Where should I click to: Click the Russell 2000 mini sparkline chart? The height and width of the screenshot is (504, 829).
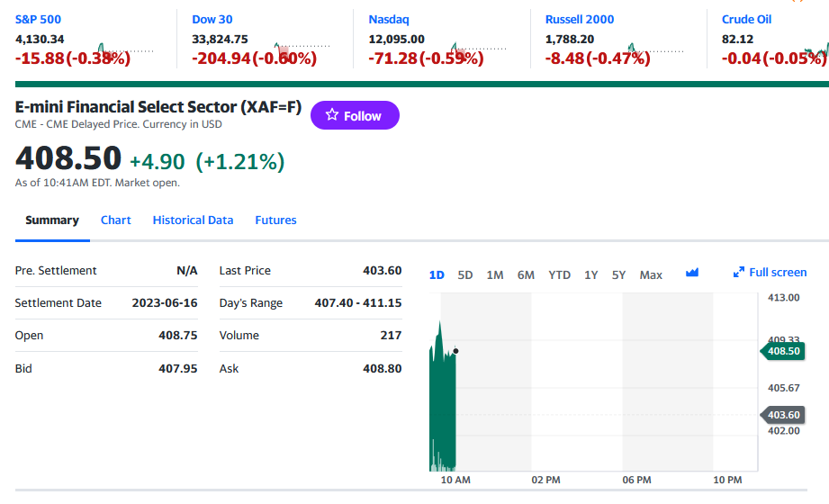[655, 49]
